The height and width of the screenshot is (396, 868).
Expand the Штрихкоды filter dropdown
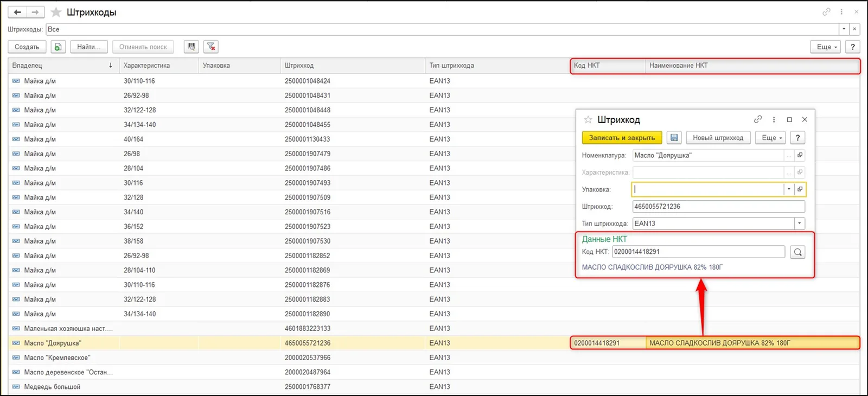point(844,29)
